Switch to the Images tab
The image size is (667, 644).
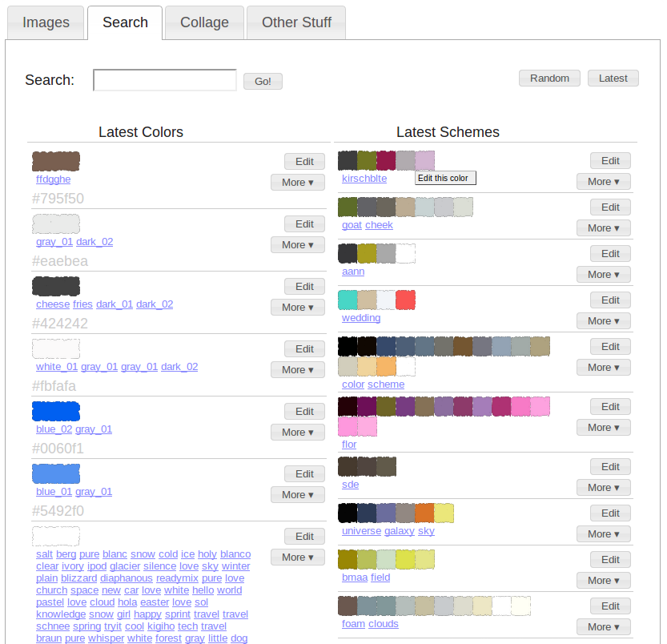pos(46,22)
